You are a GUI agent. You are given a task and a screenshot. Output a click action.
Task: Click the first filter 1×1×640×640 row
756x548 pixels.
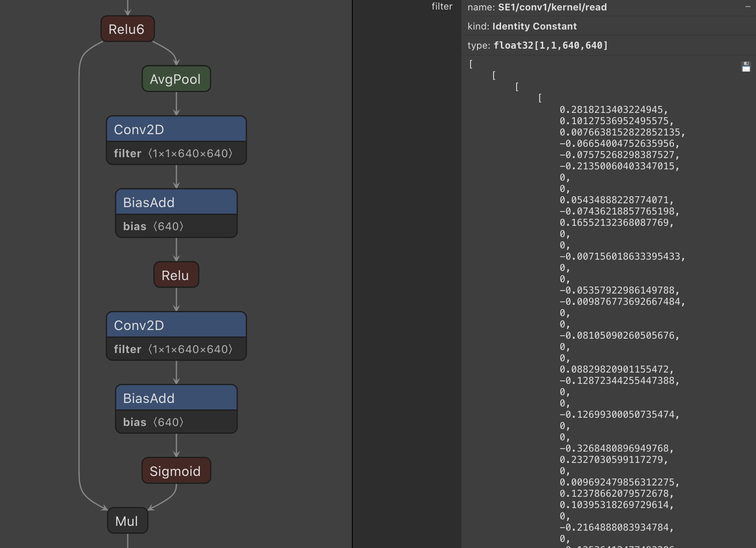[176, 153]
